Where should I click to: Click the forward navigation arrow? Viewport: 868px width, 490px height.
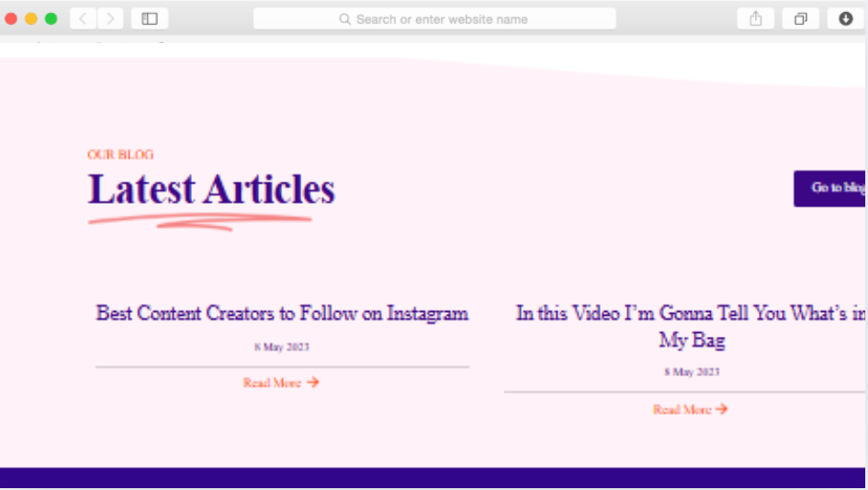point(110,18)
